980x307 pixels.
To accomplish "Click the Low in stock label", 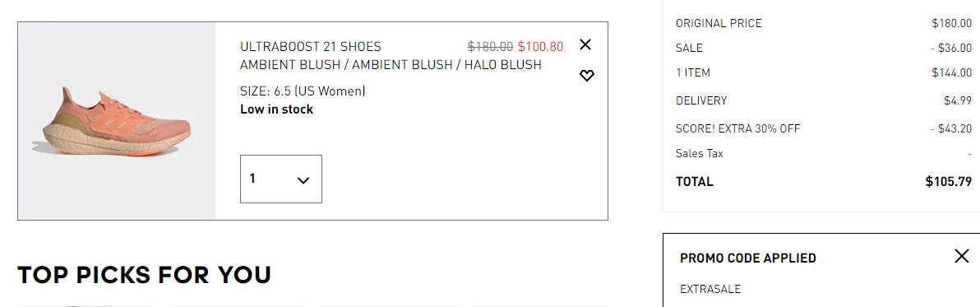I will [276, 109].
